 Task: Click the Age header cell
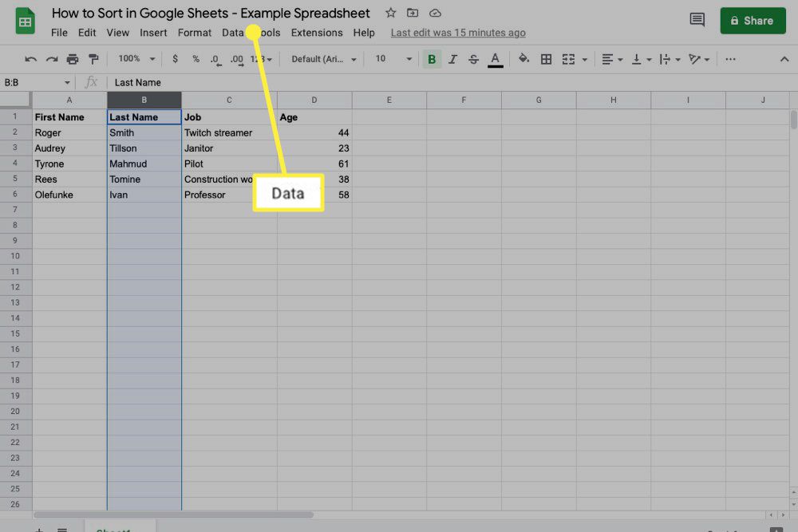314,117
